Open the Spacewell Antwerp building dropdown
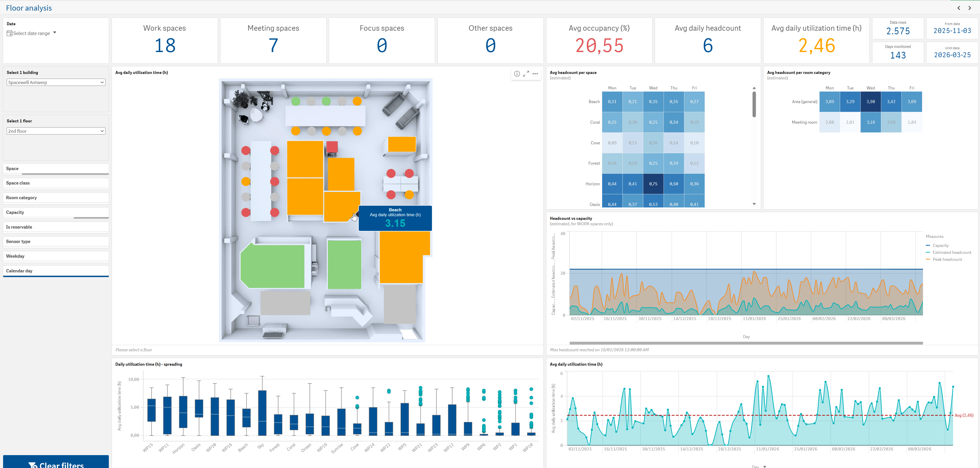 [56, 82]
